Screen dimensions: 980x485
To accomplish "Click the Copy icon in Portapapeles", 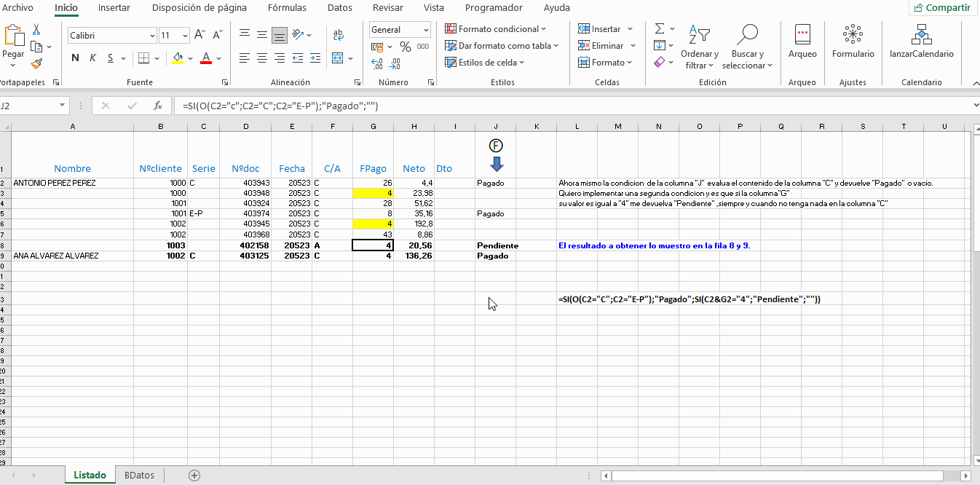I will pos(36,47).
